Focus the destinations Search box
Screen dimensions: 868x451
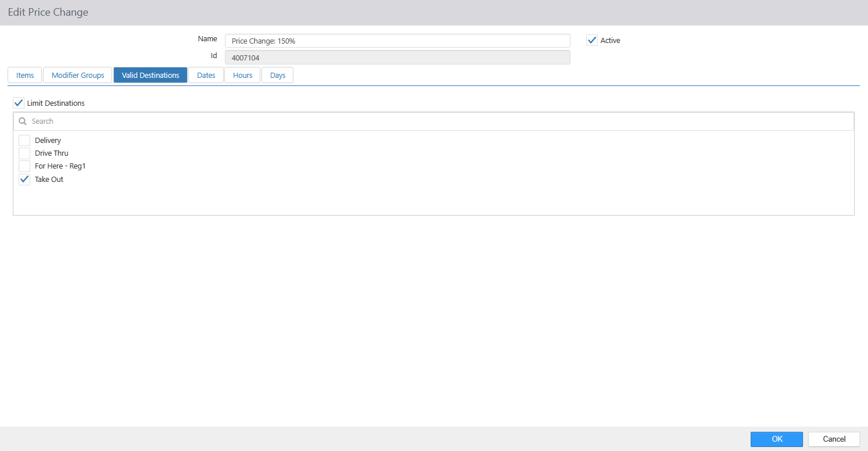(433, 121)
